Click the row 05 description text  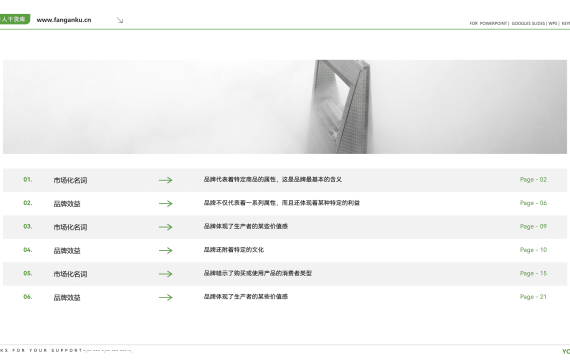click(x=258, y=273)
